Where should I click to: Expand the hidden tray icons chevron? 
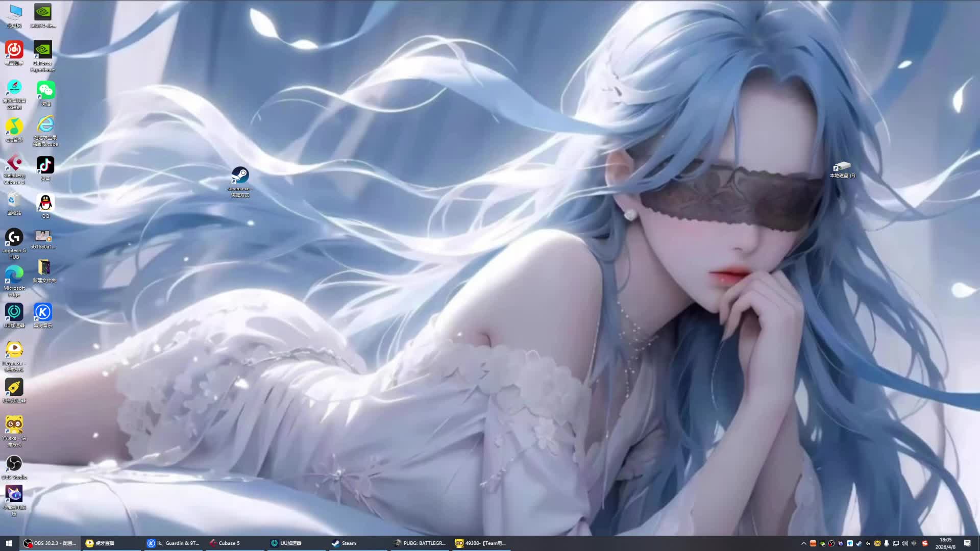click(804, 543)
